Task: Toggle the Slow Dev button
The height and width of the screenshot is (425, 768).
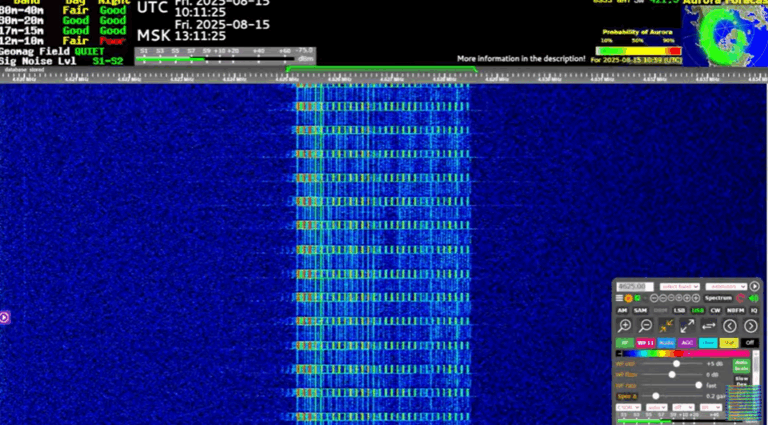Action: coord(742,381)
